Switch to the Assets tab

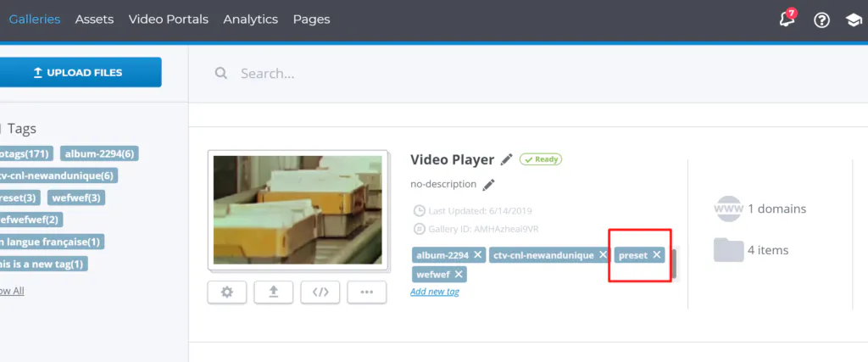[x=95, y=19]
